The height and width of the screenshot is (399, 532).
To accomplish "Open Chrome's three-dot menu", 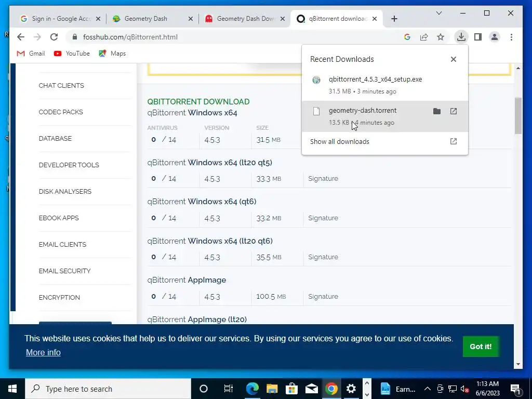I will [x=511, y=37].
